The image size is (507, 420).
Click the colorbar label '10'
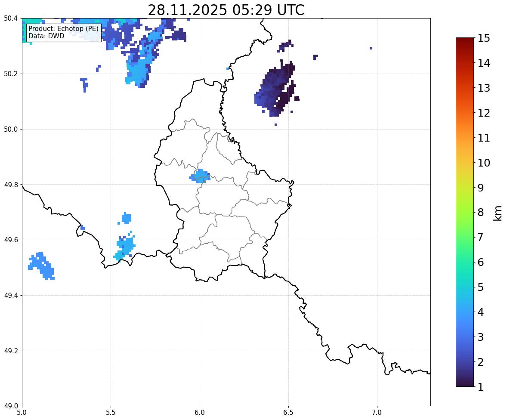click(x=484, y=163)
